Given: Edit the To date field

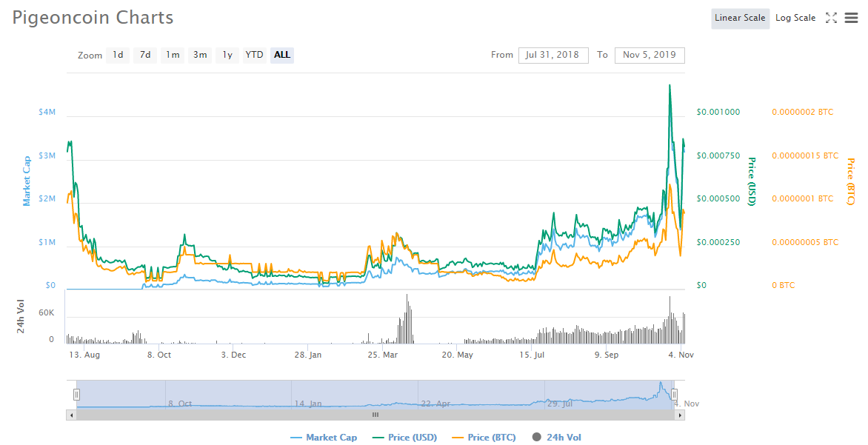Looking at the screenshot, I should 650,55.
